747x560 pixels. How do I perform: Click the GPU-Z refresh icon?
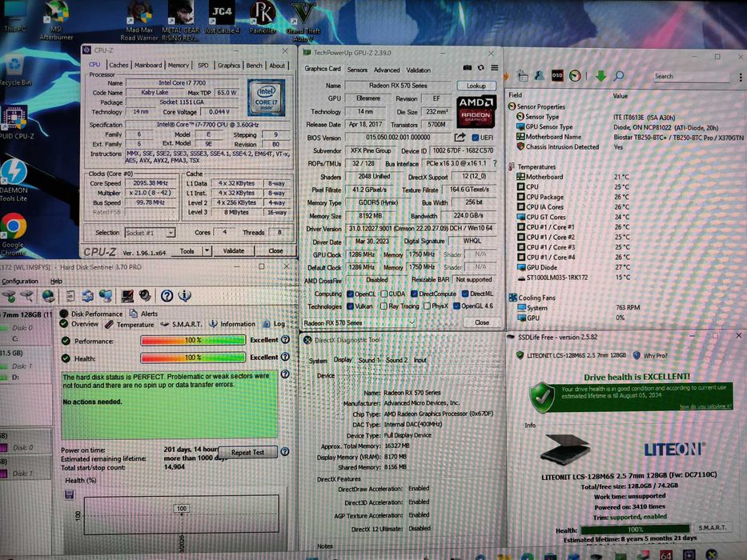tap(480, 68)
